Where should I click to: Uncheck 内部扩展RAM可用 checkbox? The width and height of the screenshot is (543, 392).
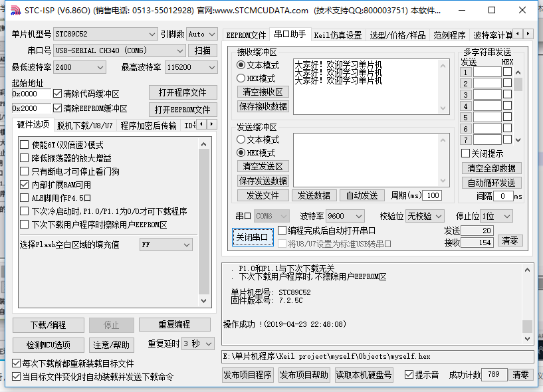24,185
